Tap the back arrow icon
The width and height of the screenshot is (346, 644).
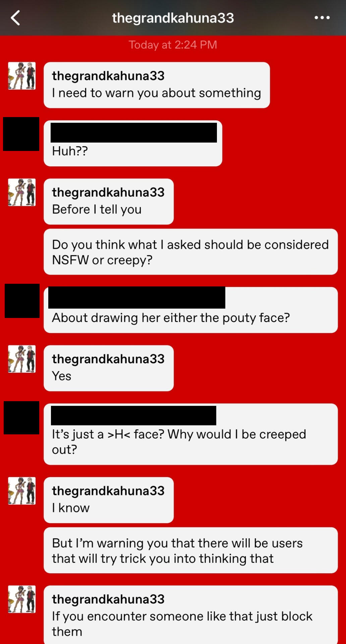(15, 18)
